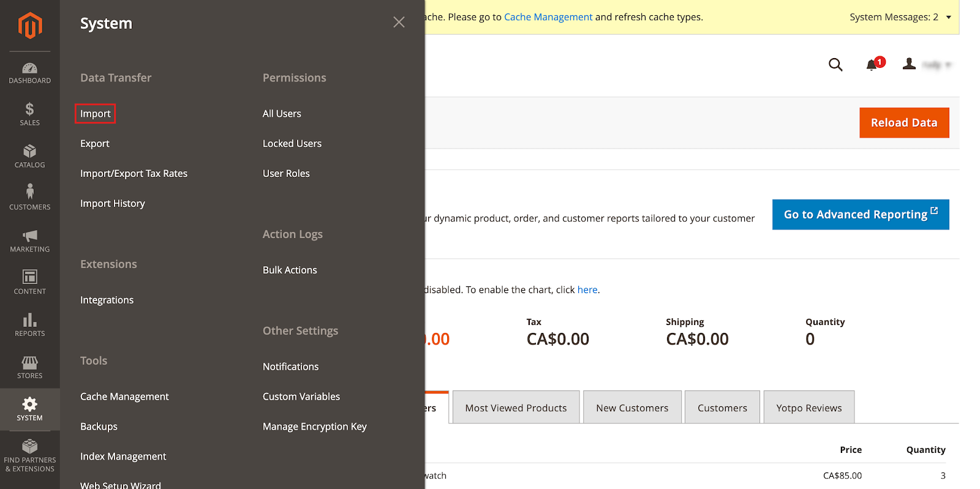Screen dimensions: 980x489
Task: Click the notifications bell icon
Action: pyautogui.click(x=872, y=65)
